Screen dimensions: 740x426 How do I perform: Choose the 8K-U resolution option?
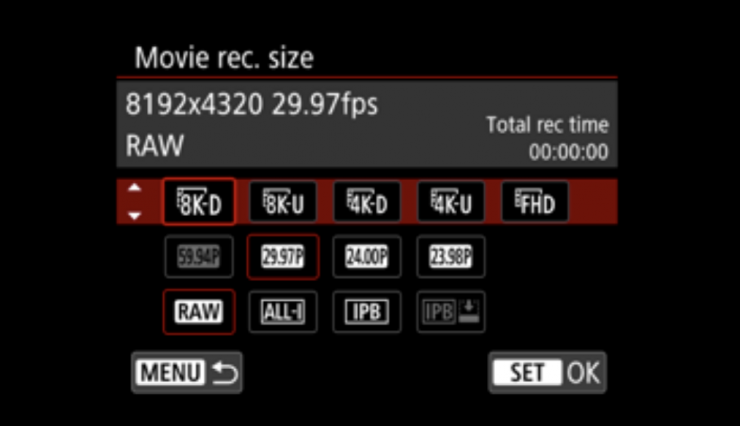coord(283,202)
